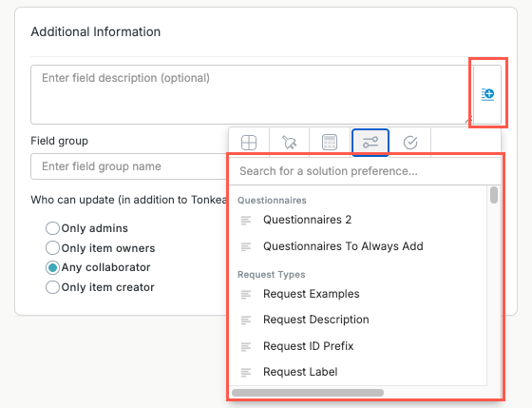Click the vertical scrollbar thumb in list

pos(494,195)
